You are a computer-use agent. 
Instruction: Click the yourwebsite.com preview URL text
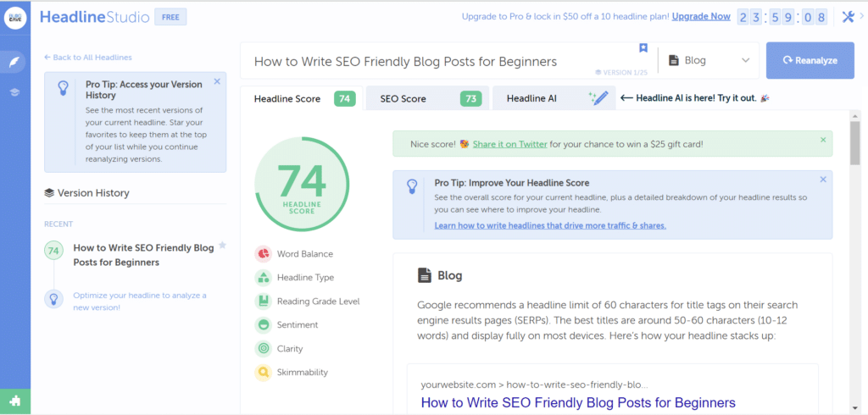coord(534,385)
